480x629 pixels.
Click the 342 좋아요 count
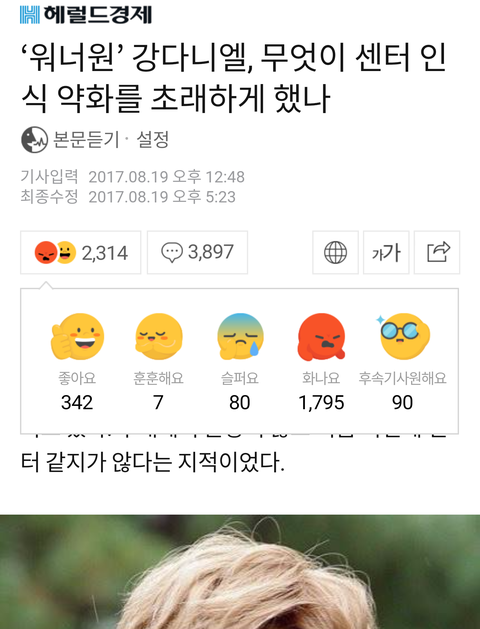tap(77, 402)
